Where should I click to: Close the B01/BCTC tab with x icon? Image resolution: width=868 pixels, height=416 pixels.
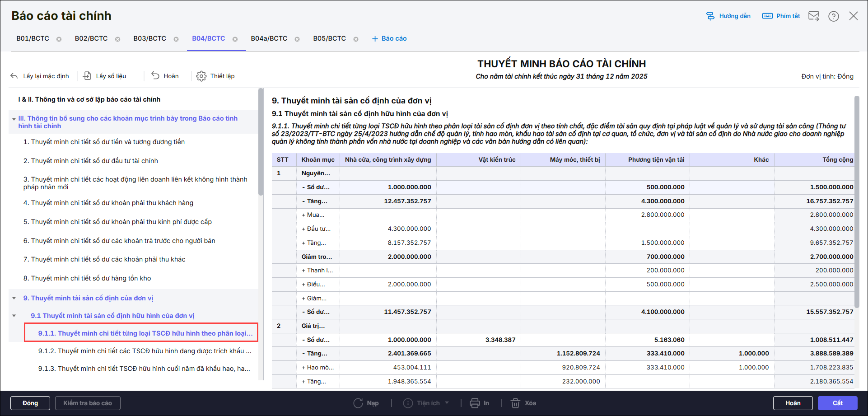pyautogui.click(x=59, y=39)
